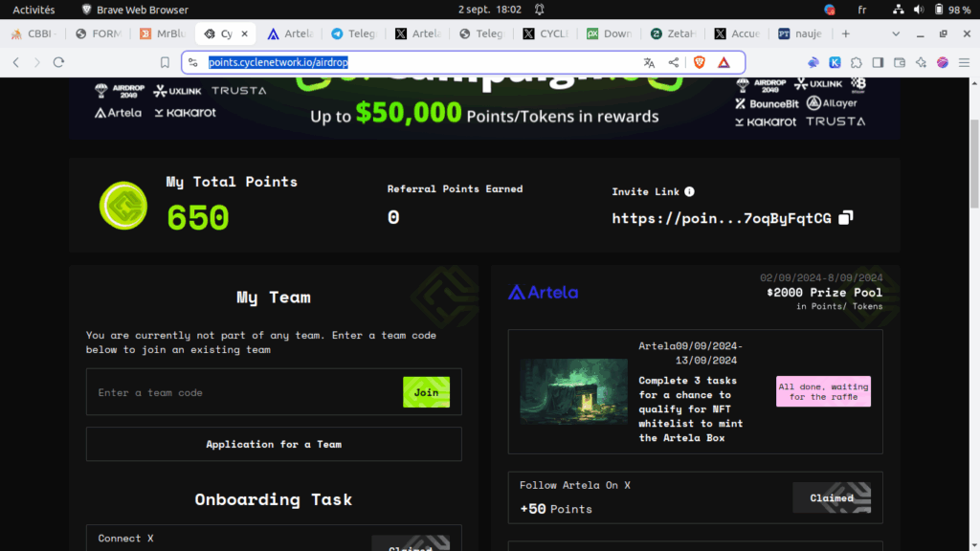Viewport: 980px width, 551px height.
Task: Open Brave Rewards triangle icon
Action: pyautogui.click(x=724, y=62)
